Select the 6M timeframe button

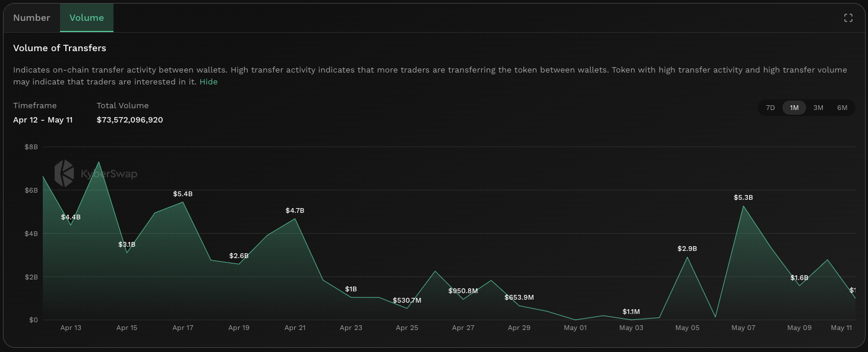point(842,108)
